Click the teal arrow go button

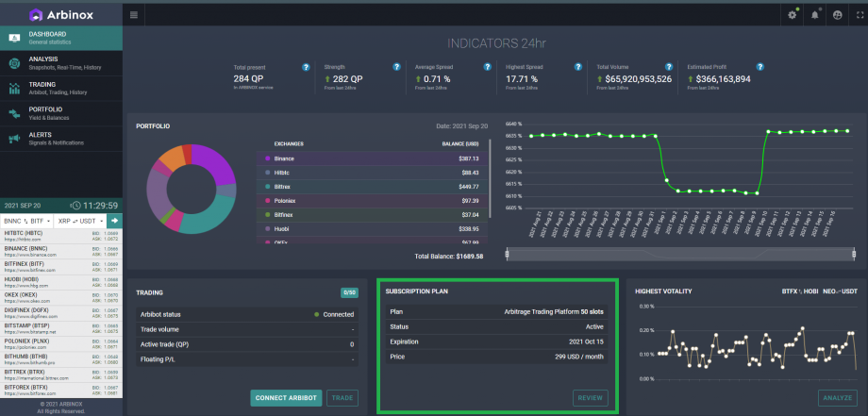tap(114, 221)
